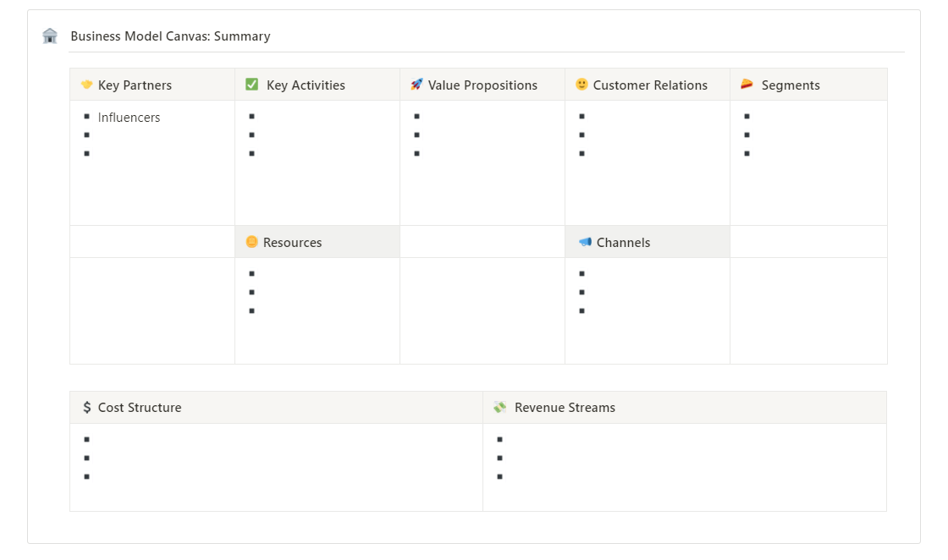Click the dollar sign icon beside Cost Structure
The width and height of the screenshot is (948, 560).
coord(85,407)
